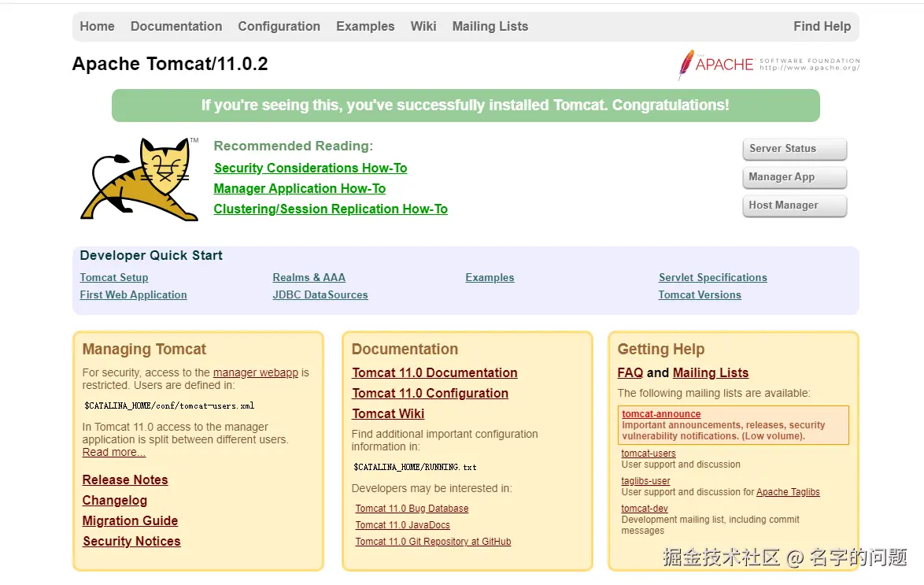The width and height of the screenshot is (924, 585).
Task: Open the tomcat-announce mailing list link
Action: (x=661, y=414)
